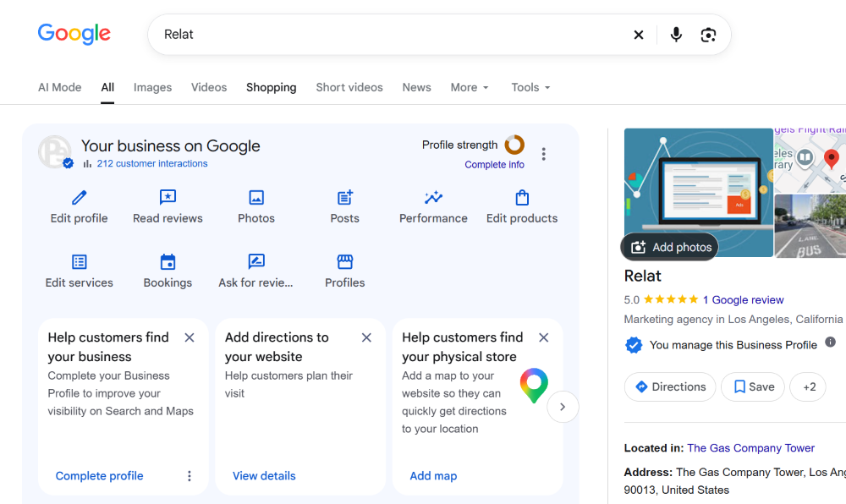Viewport: 846px width, 504px height.
Task: Click the Edit profile pencil icon
Action: tap(80, 197)
